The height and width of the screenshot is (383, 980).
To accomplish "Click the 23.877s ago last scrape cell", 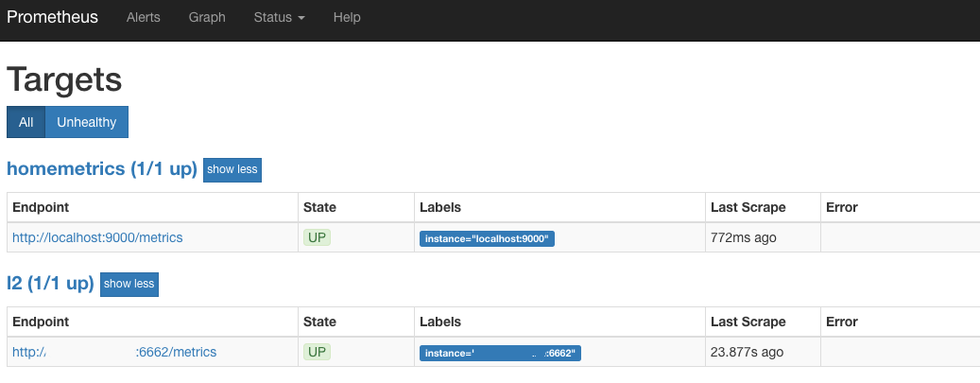I will point(747,352).
